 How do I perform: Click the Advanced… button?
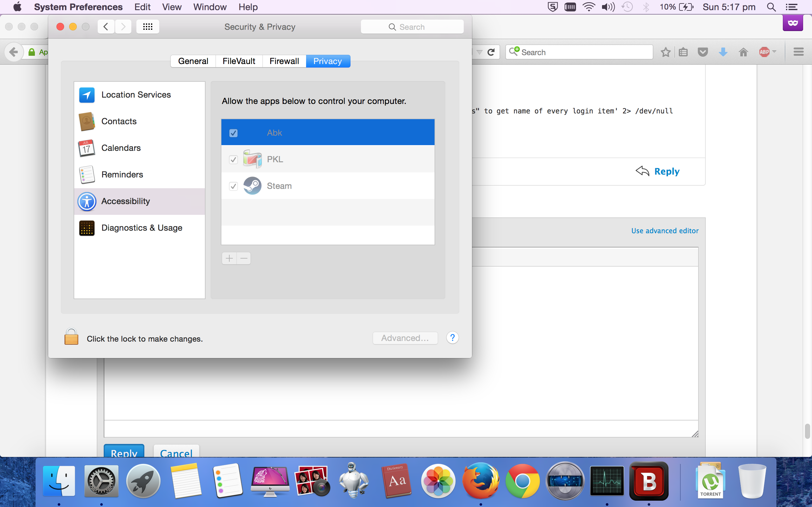(x=405, y=338)
